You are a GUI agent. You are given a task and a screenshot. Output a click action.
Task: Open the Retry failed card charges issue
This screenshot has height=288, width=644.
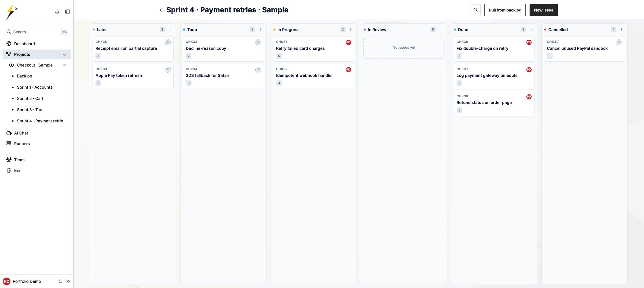tap(313, 49)
